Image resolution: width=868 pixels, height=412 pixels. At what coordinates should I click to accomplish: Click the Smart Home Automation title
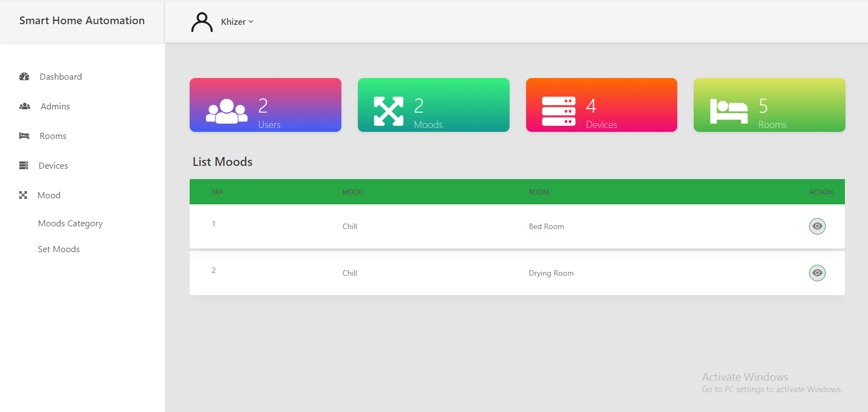coord(82,21)
